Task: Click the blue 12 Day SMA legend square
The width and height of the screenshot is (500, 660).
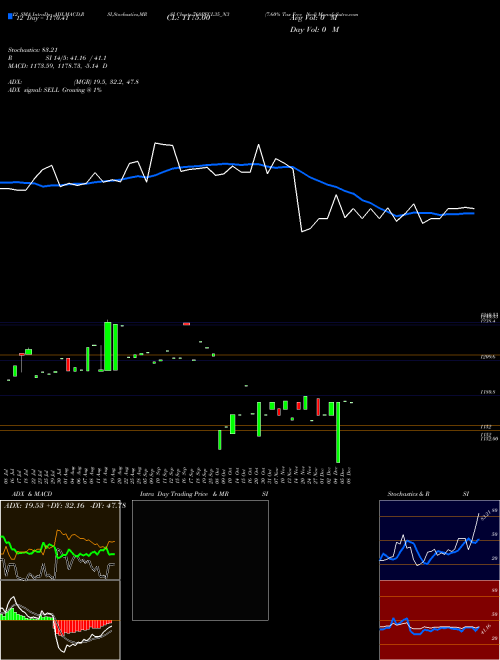Action: coord(10,16)
